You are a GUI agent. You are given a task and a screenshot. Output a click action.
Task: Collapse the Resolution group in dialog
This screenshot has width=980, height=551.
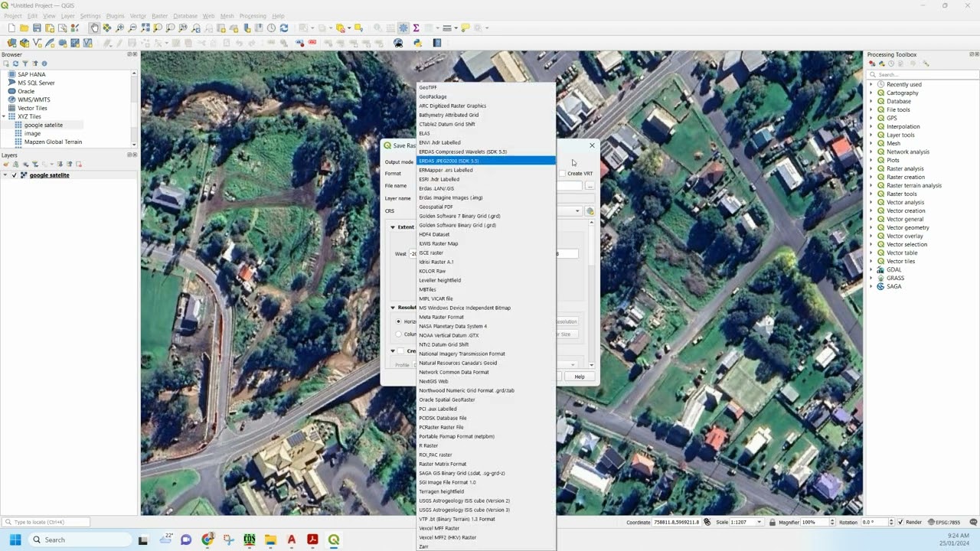[393, 308]
